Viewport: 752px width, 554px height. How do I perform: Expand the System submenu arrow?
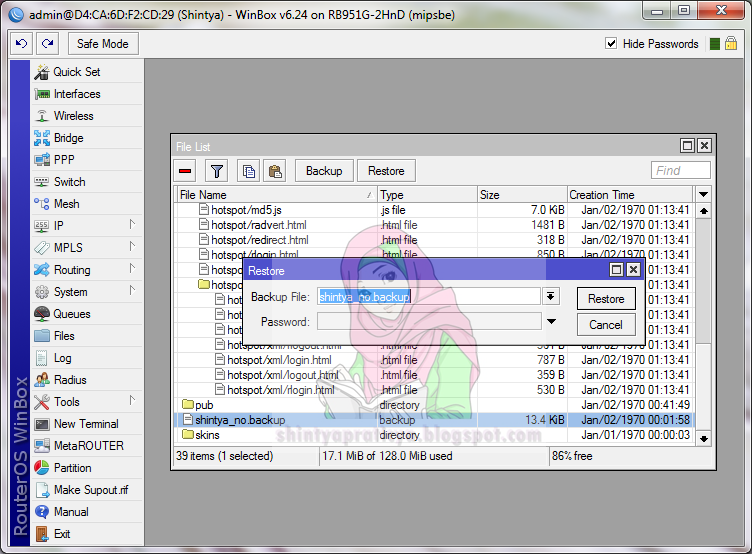[x=132, y=291]
